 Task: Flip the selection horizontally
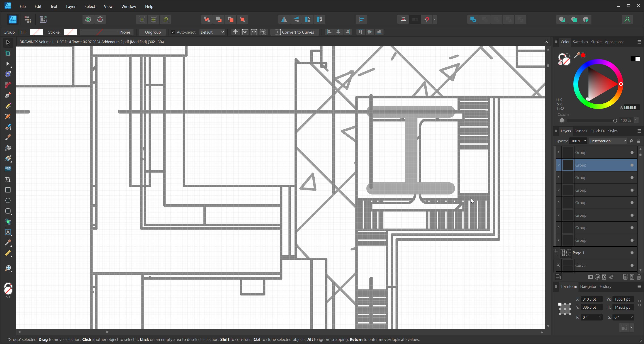pos(284,19)
